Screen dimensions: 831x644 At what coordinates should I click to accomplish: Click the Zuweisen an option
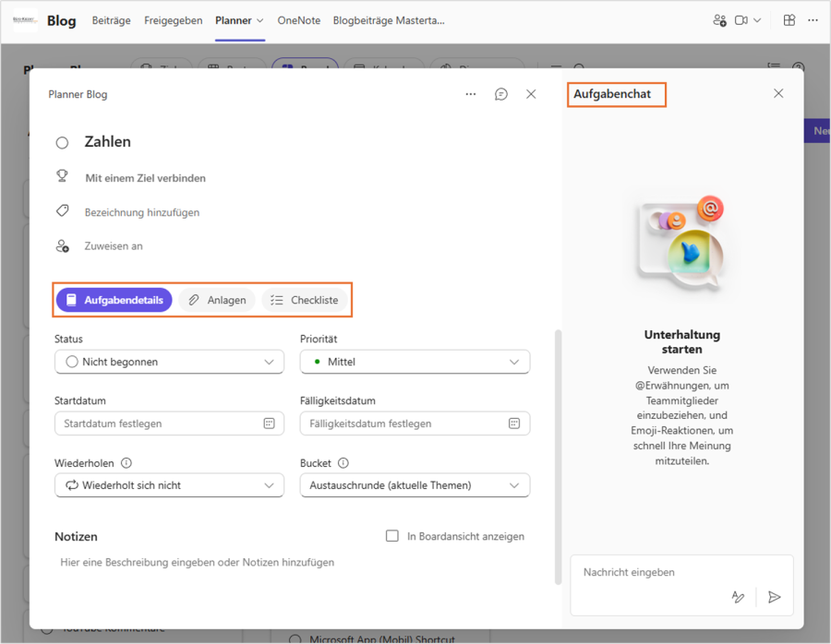(112, 245)
